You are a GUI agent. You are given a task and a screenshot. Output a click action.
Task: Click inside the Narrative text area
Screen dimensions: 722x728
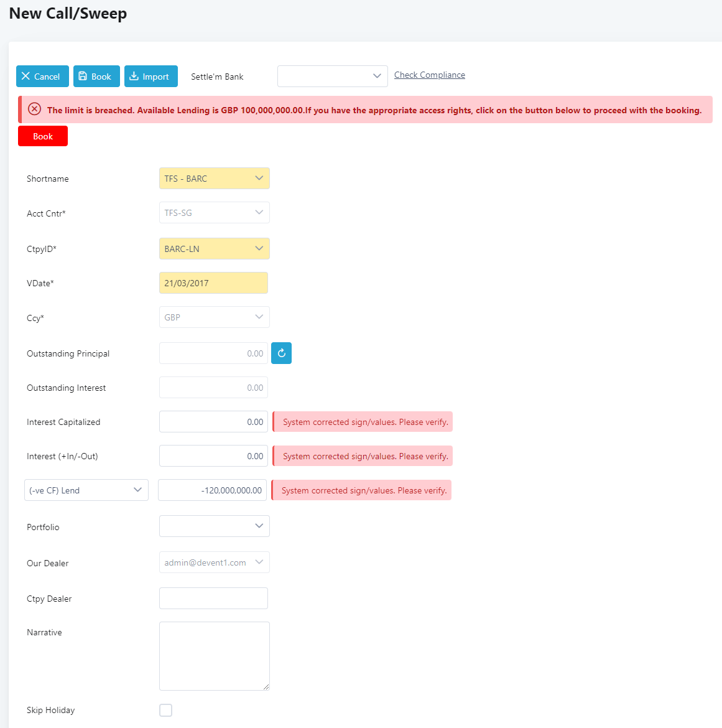point(214,656)
